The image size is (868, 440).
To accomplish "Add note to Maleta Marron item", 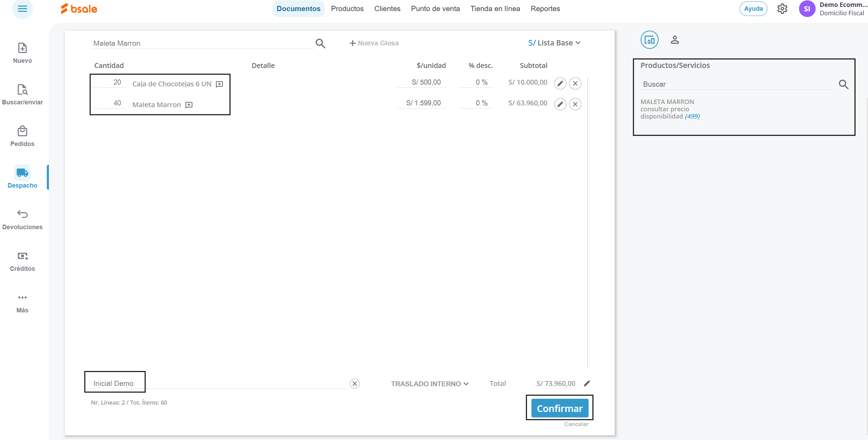I will (x=189, y=105).
